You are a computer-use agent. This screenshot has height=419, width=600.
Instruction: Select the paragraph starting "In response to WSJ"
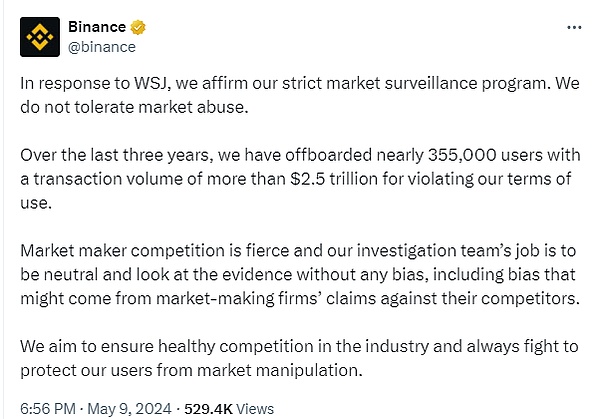coord(300,94)
